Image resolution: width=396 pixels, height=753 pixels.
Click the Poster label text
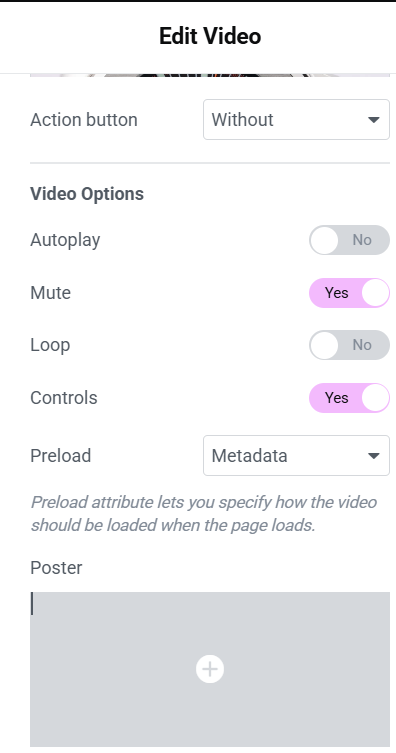56,568
